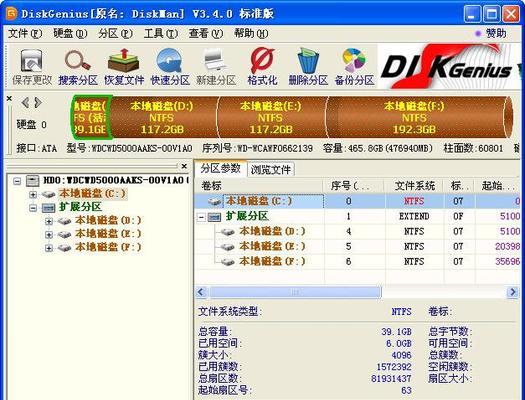Open the 工具(T) menu
The image size is (525, 400).
click(160, 33)
